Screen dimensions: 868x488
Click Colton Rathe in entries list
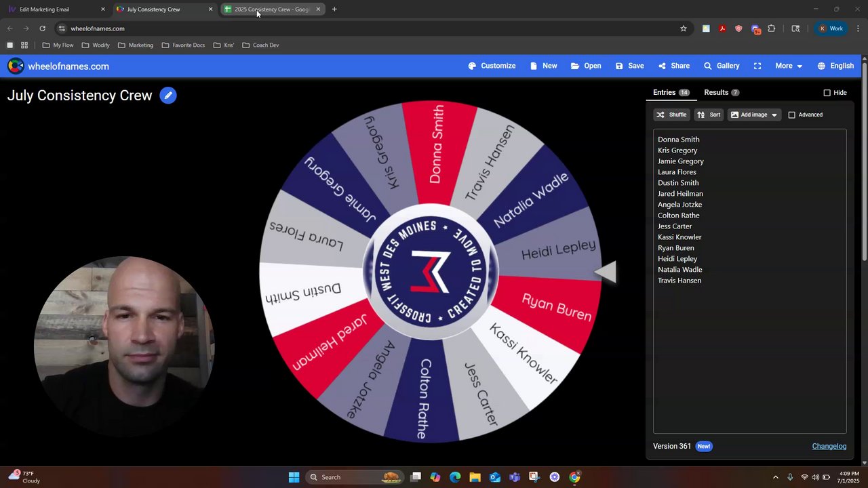click(678, 216)
